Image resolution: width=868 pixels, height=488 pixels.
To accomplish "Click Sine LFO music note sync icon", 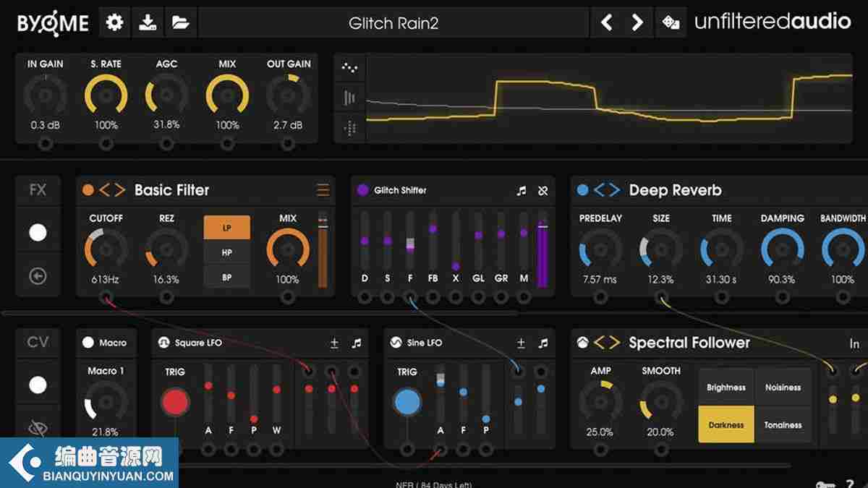I will coord(543,343).
